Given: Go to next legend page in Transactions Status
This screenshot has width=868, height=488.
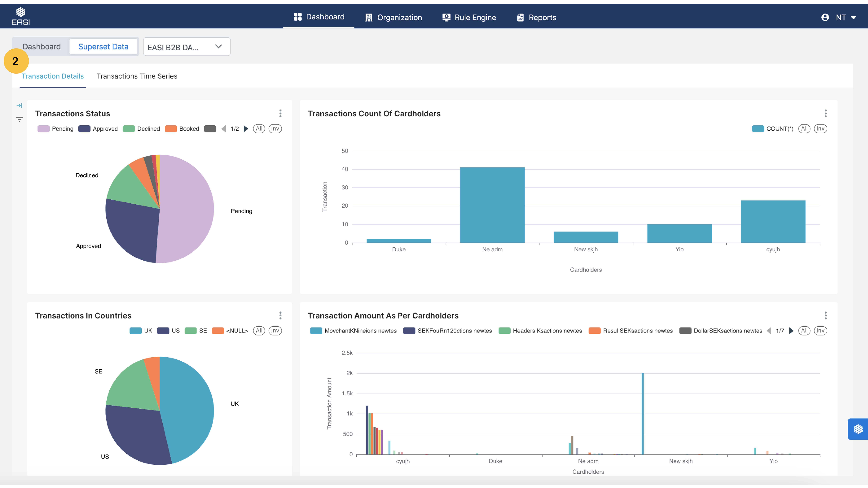Looking at the screenshot, I should [246, 129].
